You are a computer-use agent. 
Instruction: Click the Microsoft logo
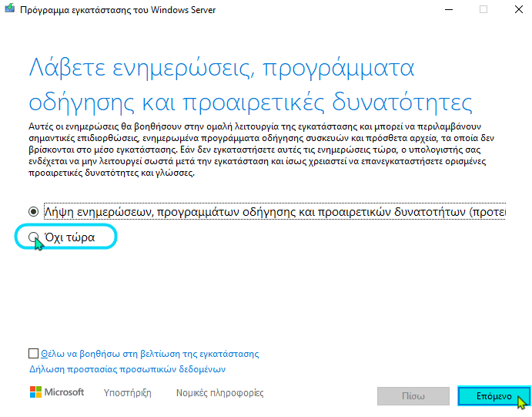pyautogui.click(x=57, y=392)
